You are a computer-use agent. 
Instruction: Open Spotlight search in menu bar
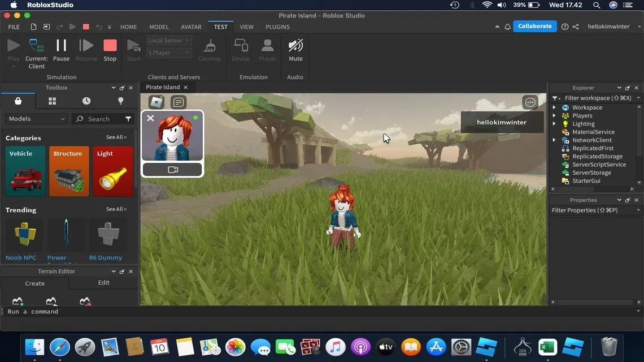597,5
